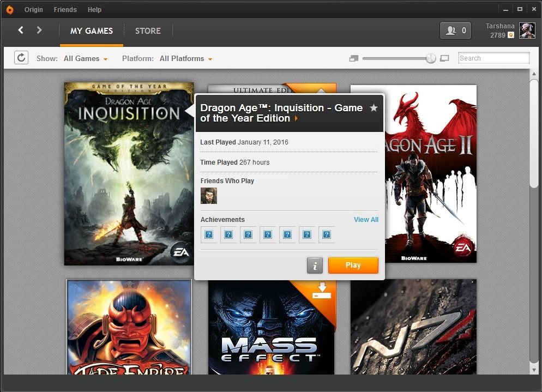Click the third achievement icon
542x392 pixels.
coord(248,235)
